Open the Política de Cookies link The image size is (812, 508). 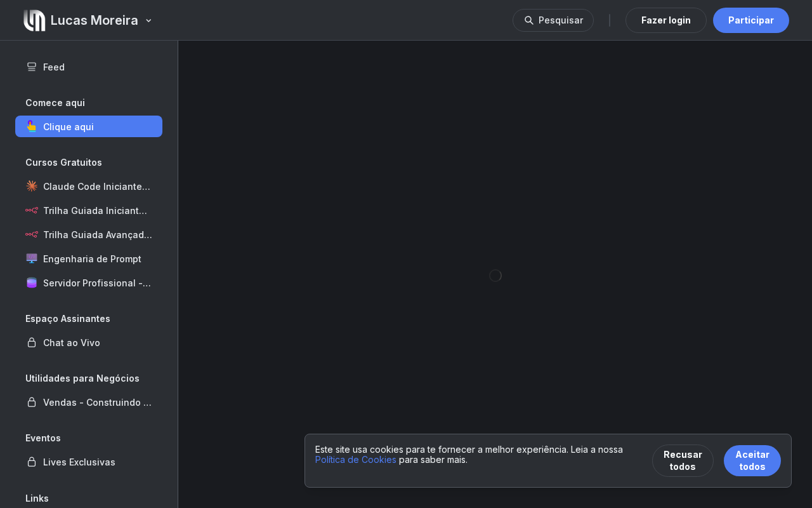[356, 460]
